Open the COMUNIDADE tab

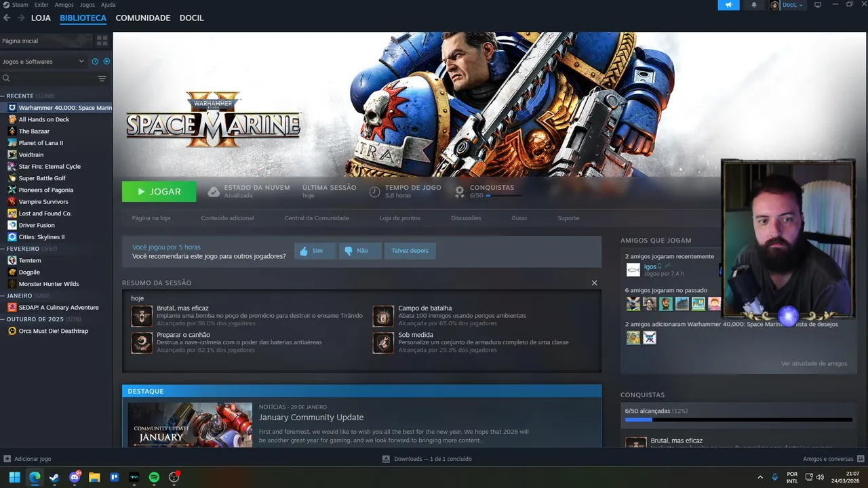click(142, 18)
